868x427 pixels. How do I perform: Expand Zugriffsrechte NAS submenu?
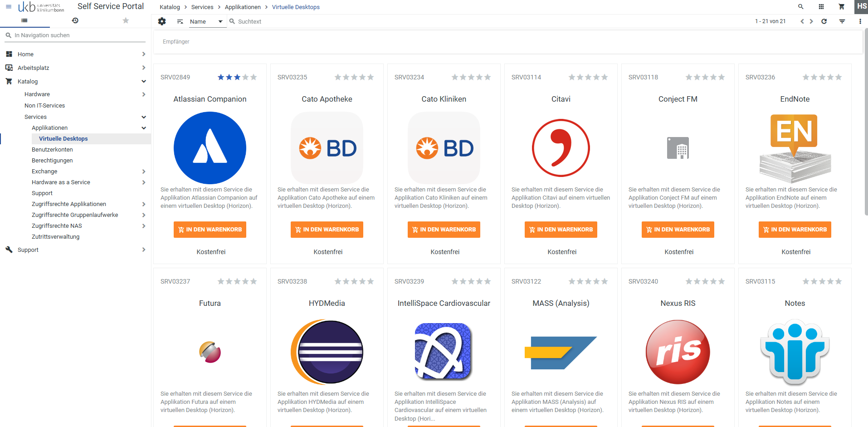(144, 226)
